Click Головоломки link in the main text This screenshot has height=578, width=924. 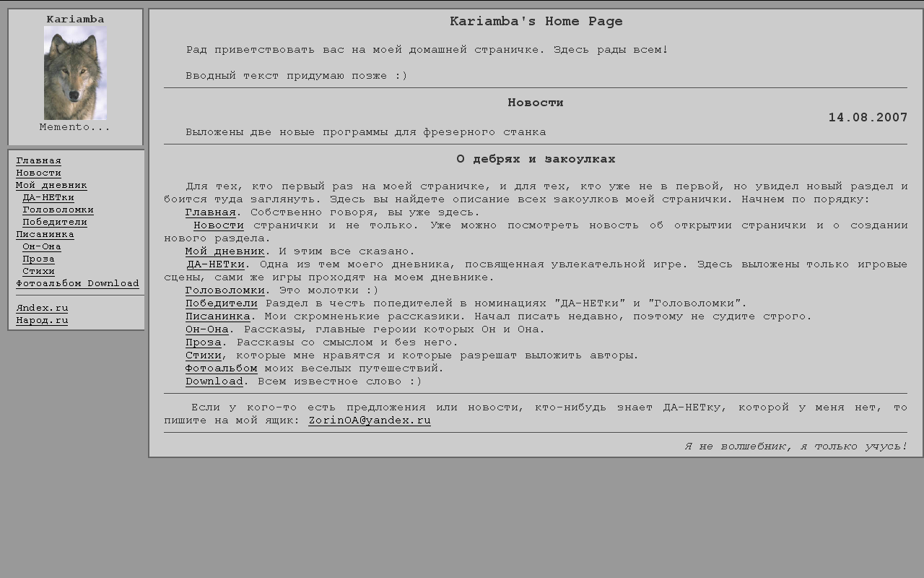coord(225,290)
